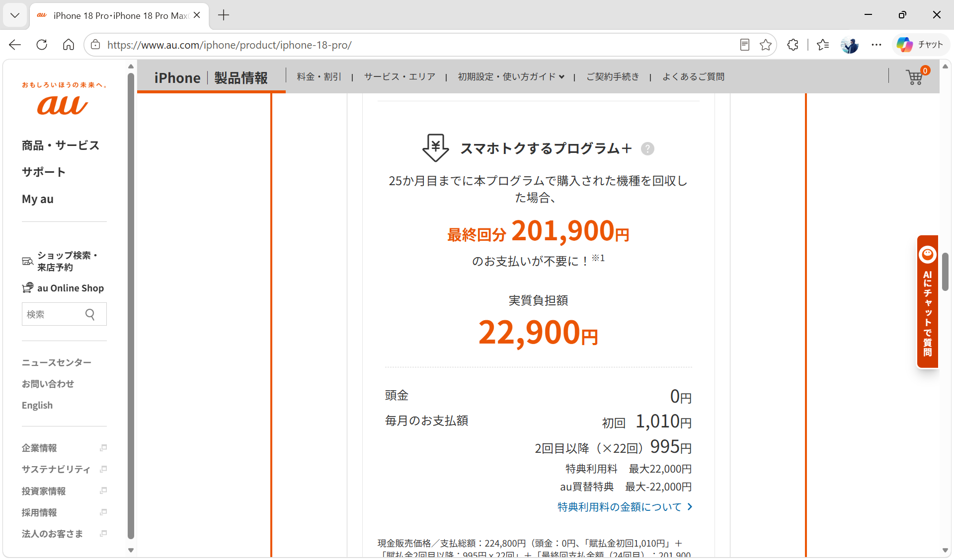Click お問い合わせ link
Image resolution: width=954 pixels, height=560 pixels.
point(48,384)
